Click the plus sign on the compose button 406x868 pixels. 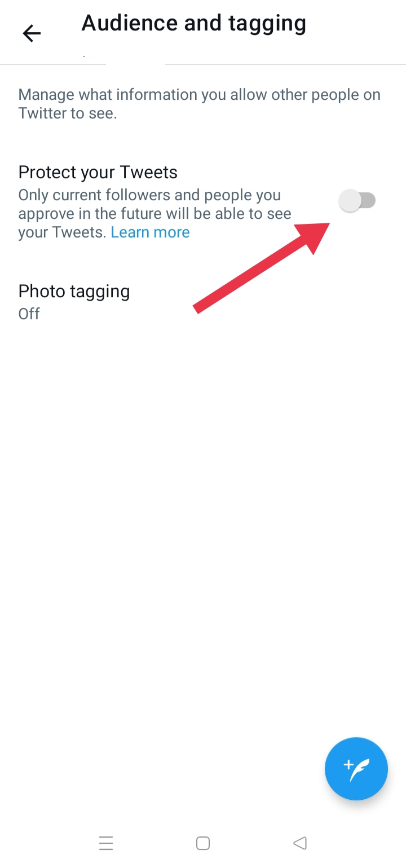click(348, 765)
